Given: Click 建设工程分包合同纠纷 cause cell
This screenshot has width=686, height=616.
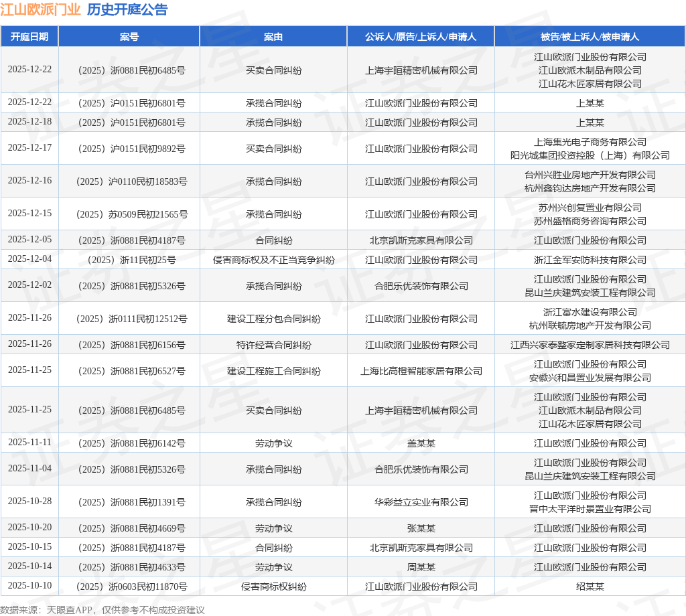Looking at the screenshot, I should click(x=273, y=319).
